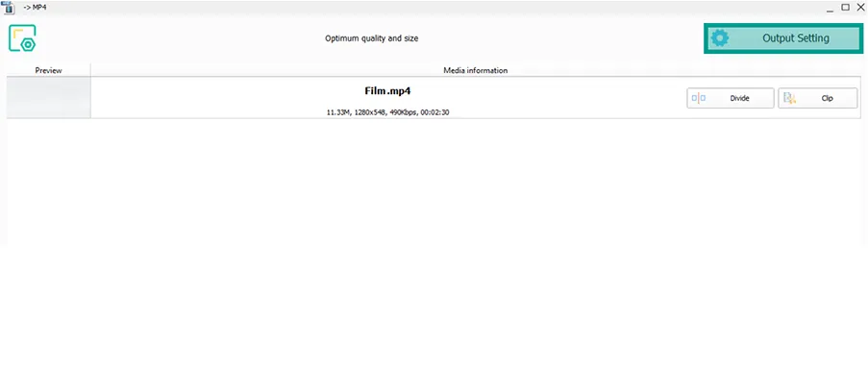Maximize the MP4 window
The height and width of the screenshot is (389, 868).
pos(845,7)
